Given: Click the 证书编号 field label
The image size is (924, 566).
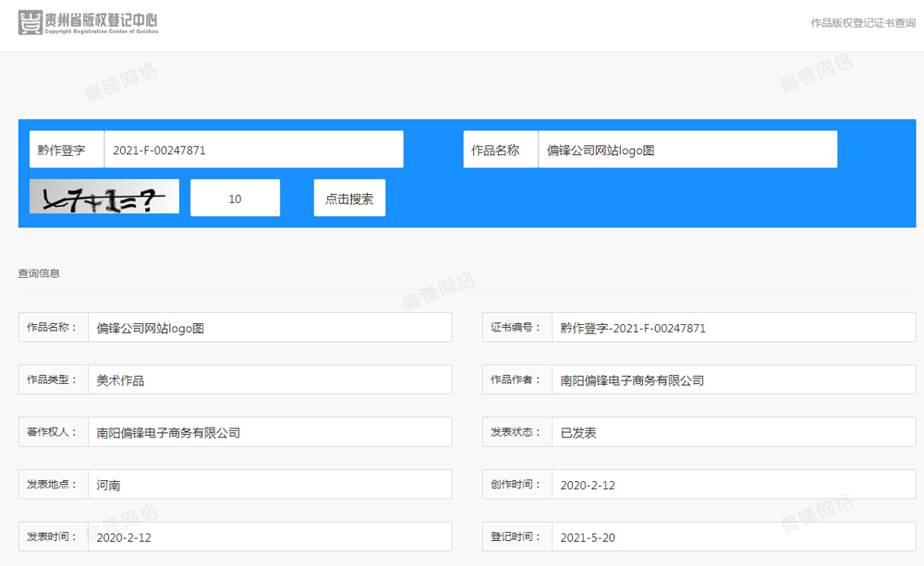Looking at the screenshot, I should (517, 328).
